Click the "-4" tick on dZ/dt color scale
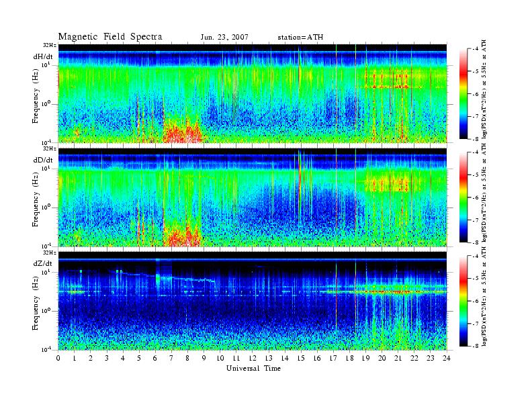The width and height of the screenshot is (532, 411). [476, 256]
